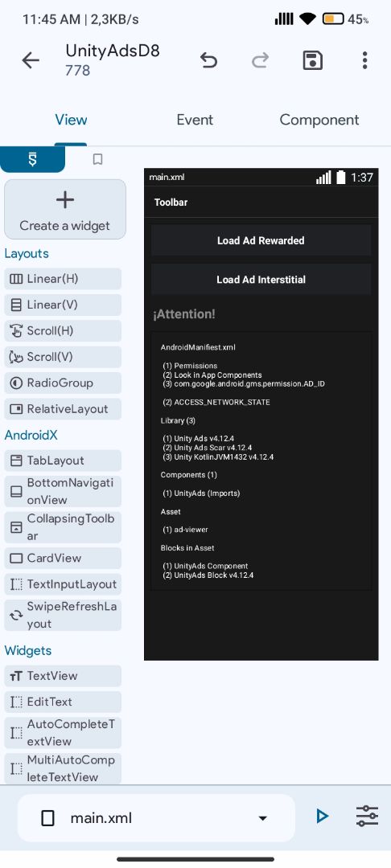This screenshot has width=391, height=868.
Task: Select the Sketchware widgets palette tab
Action: click(x=33, y=160)
